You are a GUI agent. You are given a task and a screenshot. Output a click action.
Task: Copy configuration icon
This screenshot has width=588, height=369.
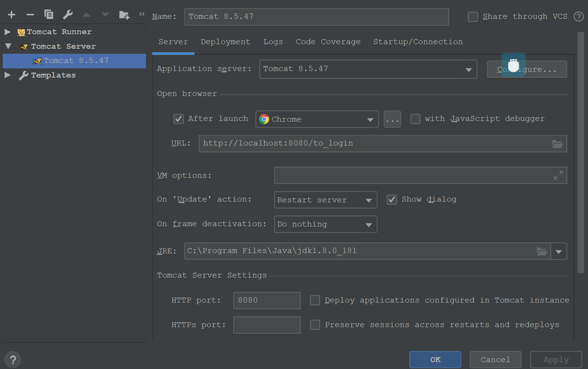click(49, 15)
